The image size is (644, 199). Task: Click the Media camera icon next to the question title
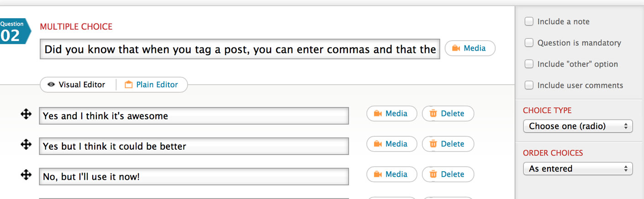tap(455, 48)
